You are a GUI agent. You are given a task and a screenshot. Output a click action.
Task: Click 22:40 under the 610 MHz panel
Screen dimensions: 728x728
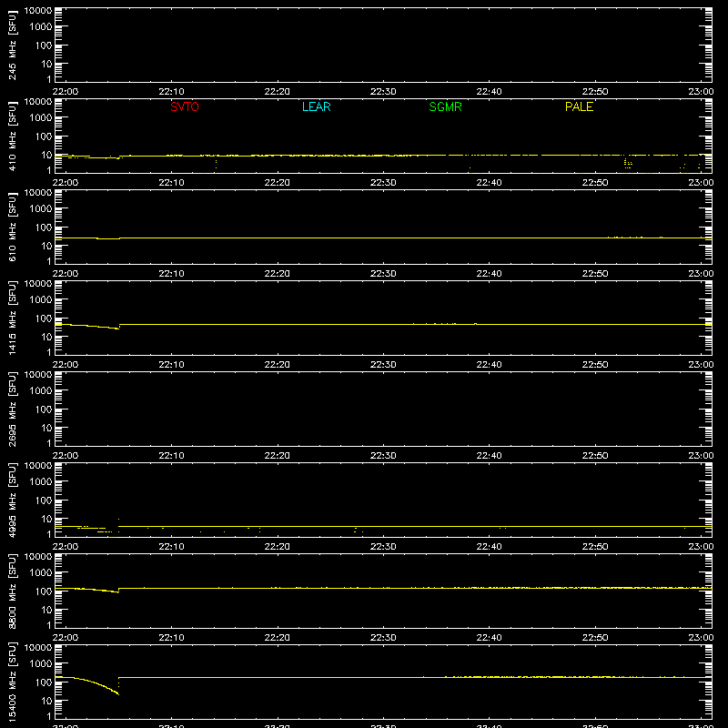(x=489, y=274)
